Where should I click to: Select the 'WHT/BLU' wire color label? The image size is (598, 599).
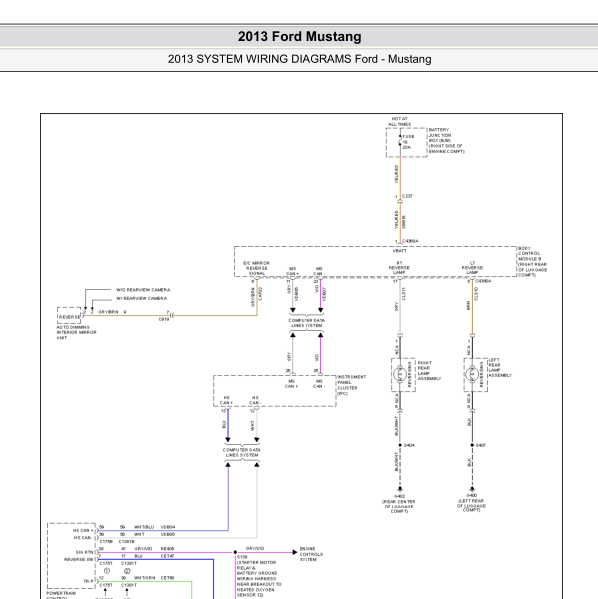click(144, 527)
